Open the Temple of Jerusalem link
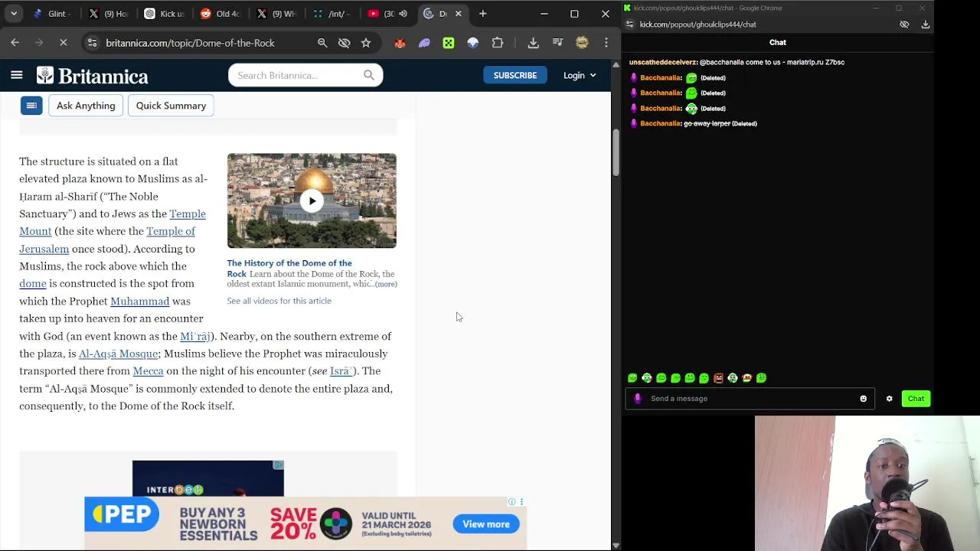980x551 pixels. [107, 240]
